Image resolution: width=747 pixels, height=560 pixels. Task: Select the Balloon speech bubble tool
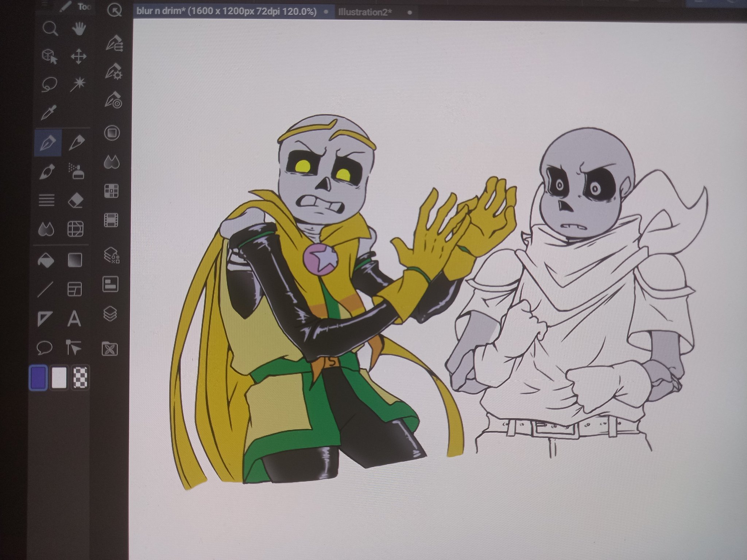(x=45, y=348)
